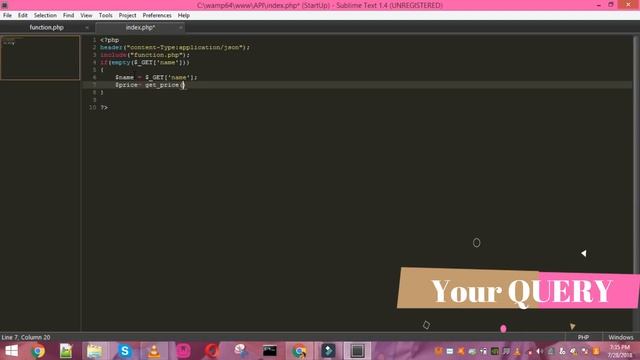Screen dimensions: 640x360
Task: Open the Edit menu
Action: click(x=22, y=16)
